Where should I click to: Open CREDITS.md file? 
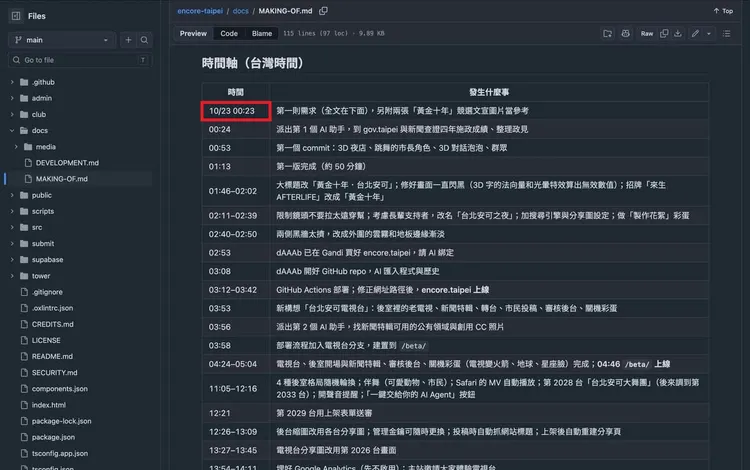tap(53, 325)
